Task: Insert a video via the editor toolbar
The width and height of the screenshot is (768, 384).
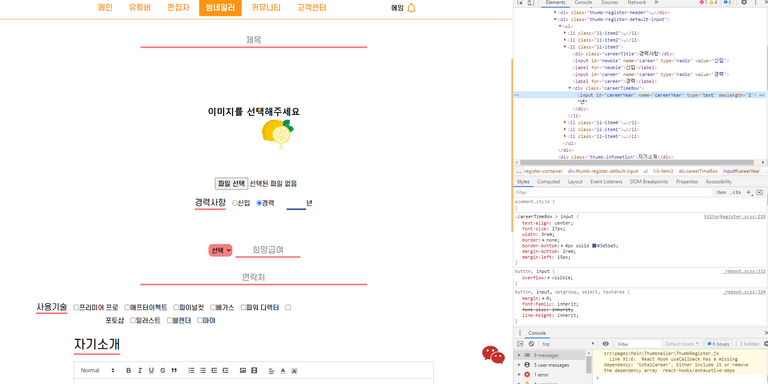Action: click(x=254, y=371)
